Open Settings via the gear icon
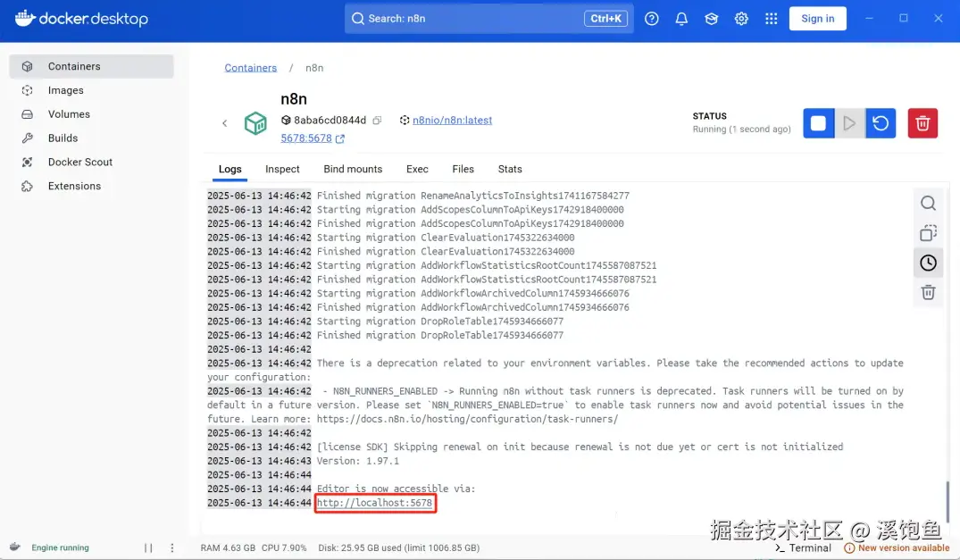The width and height of the screenshot is (960, 560). tap(741, 19)
